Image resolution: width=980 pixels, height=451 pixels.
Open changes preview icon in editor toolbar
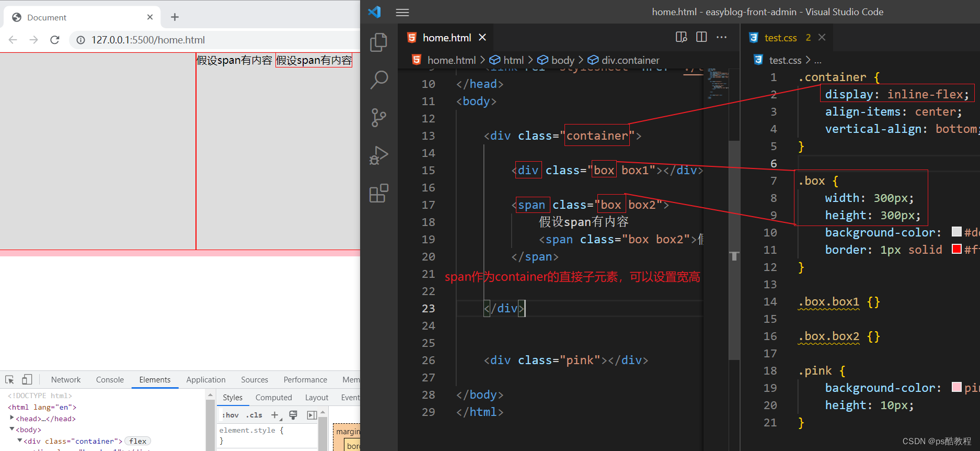[x=681, y=37]
